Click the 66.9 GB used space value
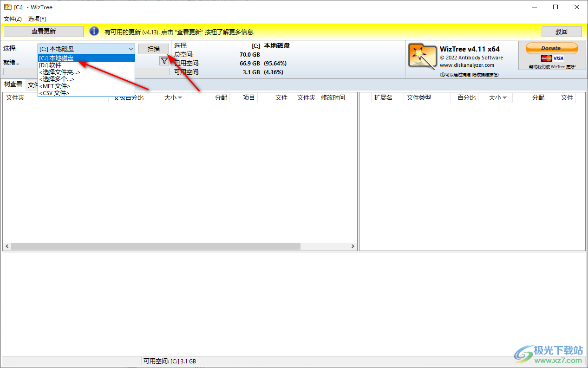588x368 pixels. click(249, 63)
